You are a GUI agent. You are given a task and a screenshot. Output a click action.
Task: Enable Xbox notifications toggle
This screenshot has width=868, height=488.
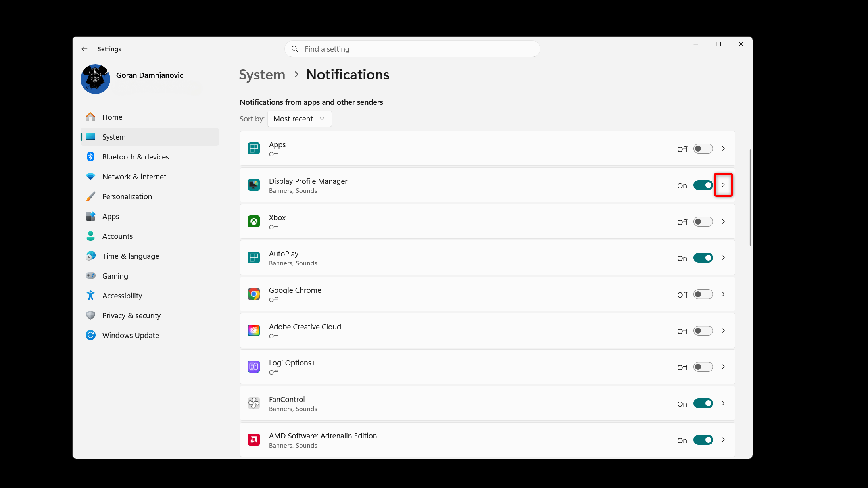pyautogui.click(x=703, y=222)
